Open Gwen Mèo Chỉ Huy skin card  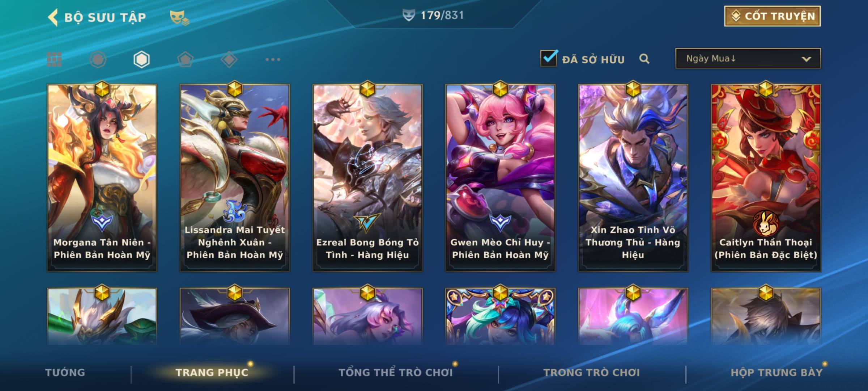500,177
